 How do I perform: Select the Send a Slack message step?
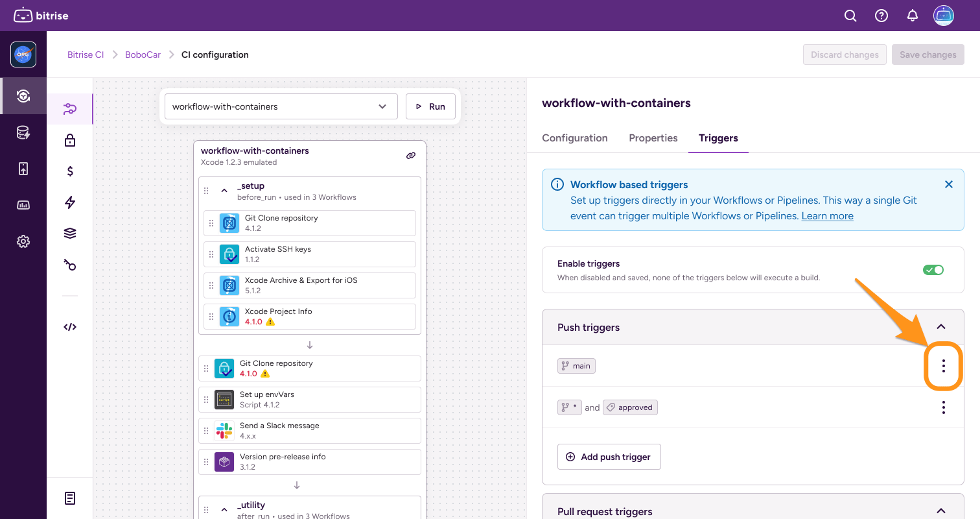tap(310, 431)
